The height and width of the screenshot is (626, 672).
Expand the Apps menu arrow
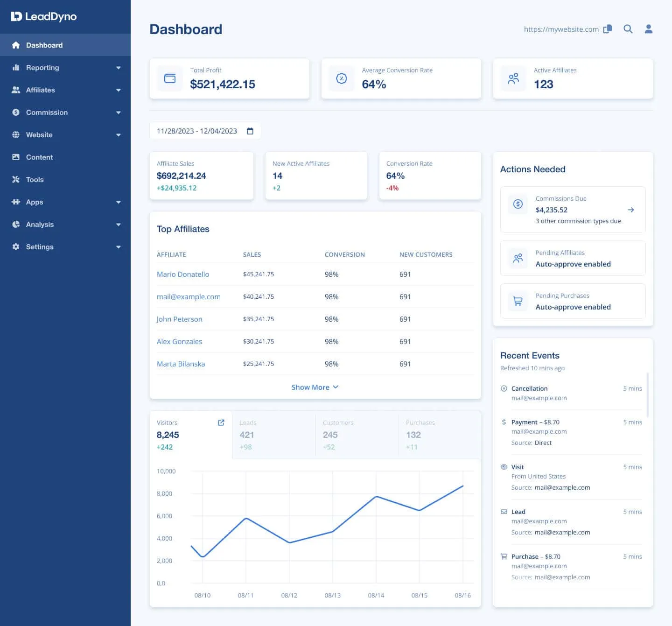point(119,202)
